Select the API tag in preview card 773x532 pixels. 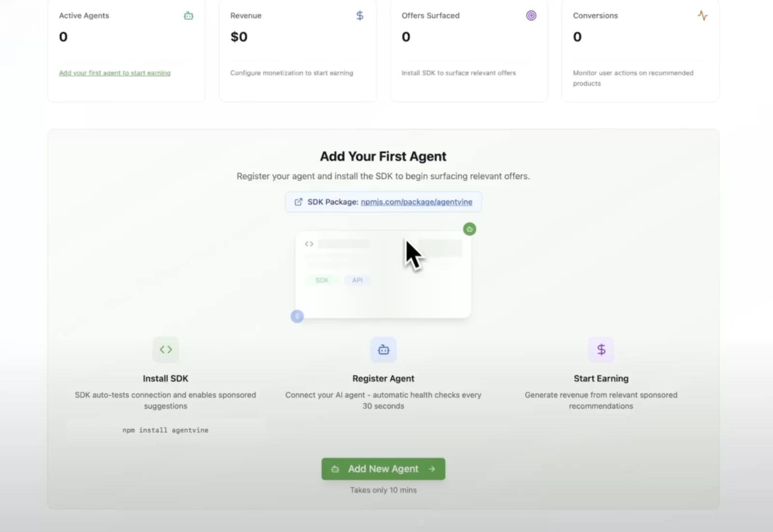tap(357, 280)
